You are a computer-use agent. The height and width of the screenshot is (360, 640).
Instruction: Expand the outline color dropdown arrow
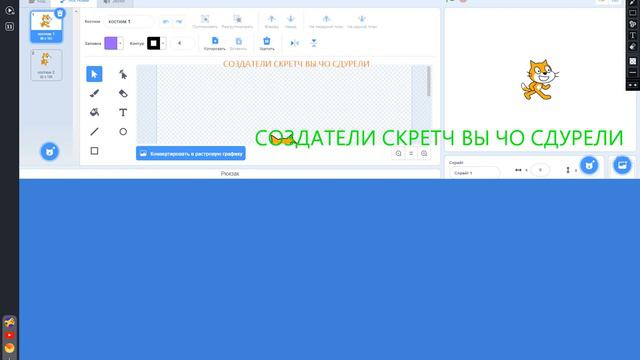[163, 43]
